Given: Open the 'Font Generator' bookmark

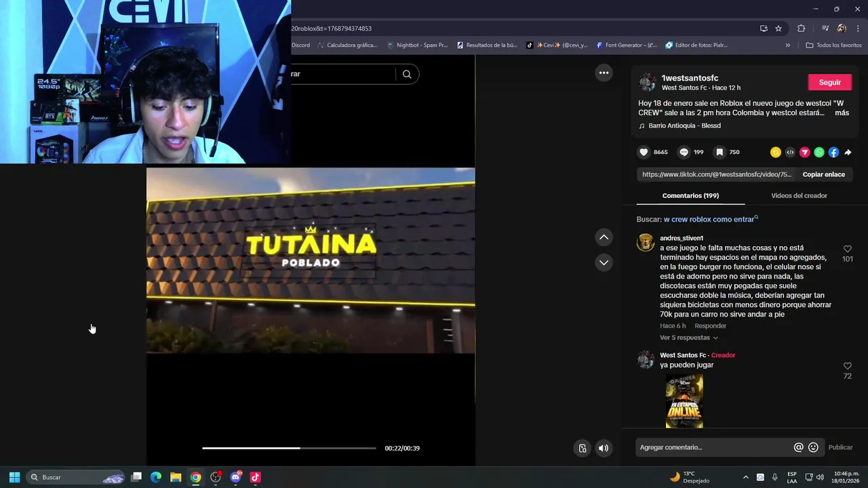Looking at the screenshot, I should pos(627,45).
